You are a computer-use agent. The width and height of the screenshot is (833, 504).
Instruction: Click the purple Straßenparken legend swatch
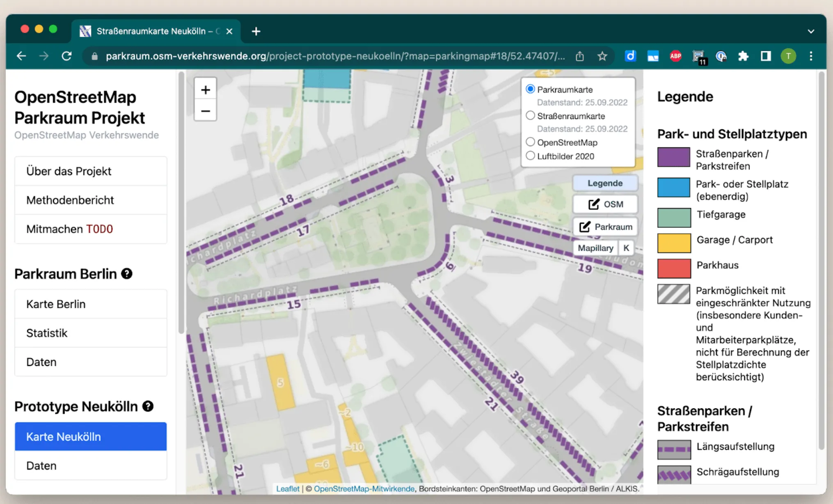click(x=673, y=157)
